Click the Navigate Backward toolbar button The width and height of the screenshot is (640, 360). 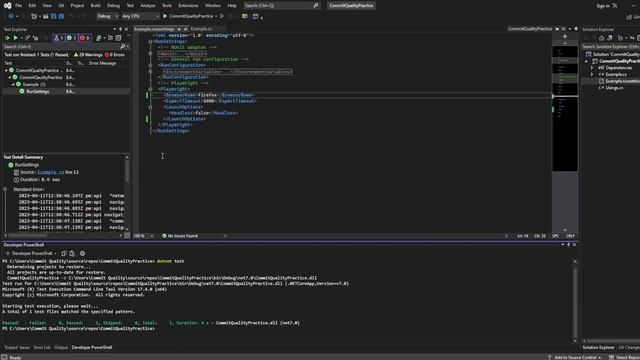click(11, 16)
